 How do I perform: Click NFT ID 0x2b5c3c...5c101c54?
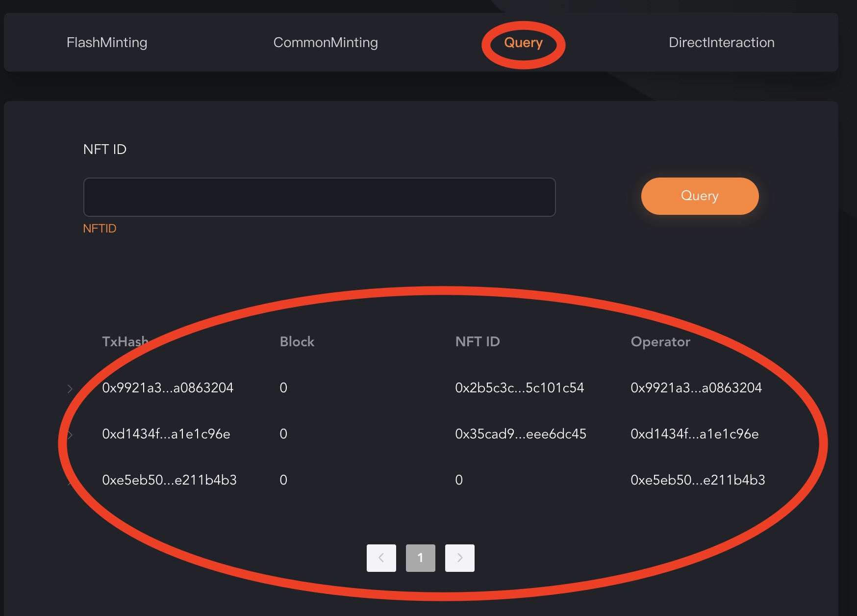tap(519, 388)
